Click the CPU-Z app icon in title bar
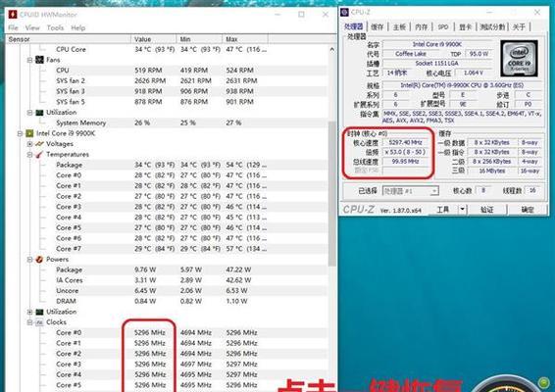Viewport: 555px width, 392px height. click(345, 12)
